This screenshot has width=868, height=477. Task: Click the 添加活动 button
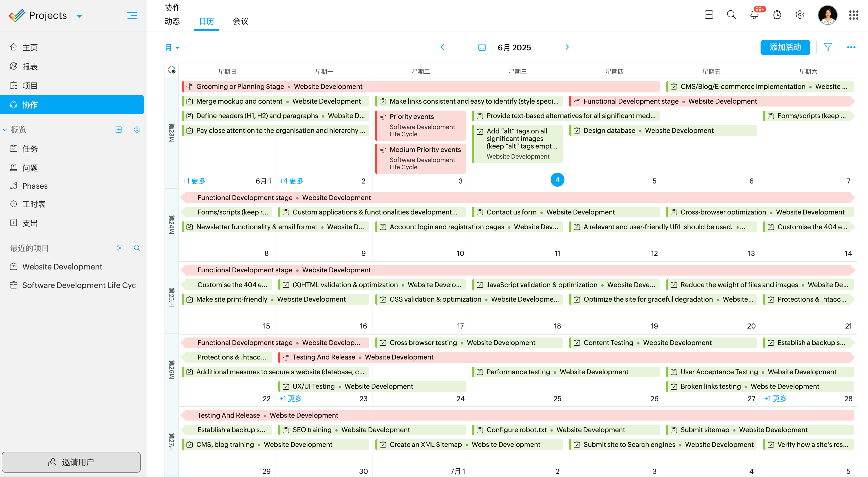pyautogui.click(x=785, y=47)
